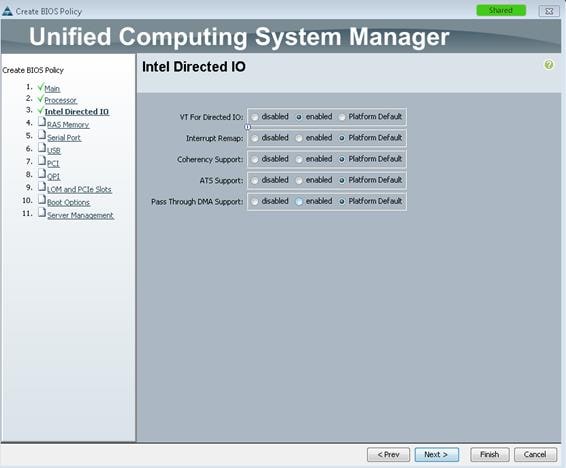
Task: Click the Next button
Action: [x=437, y=455]
